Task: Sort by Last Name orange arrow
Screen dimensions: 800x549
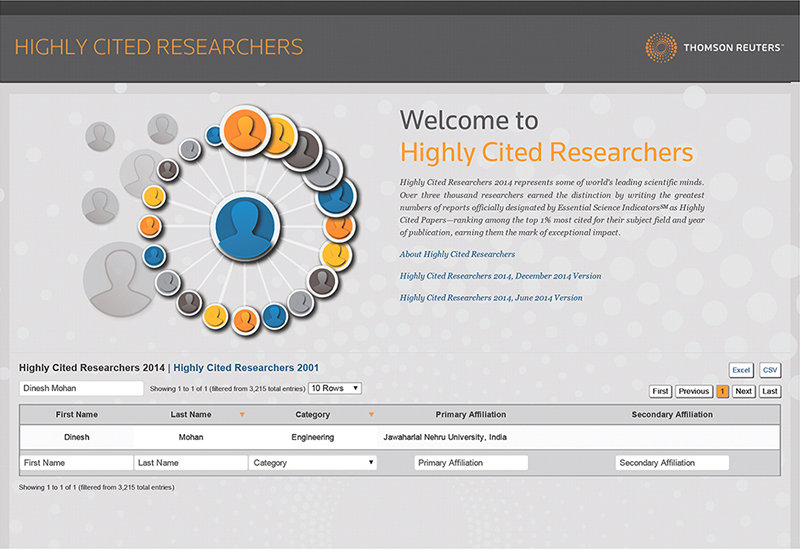Action: coord(242,415)
